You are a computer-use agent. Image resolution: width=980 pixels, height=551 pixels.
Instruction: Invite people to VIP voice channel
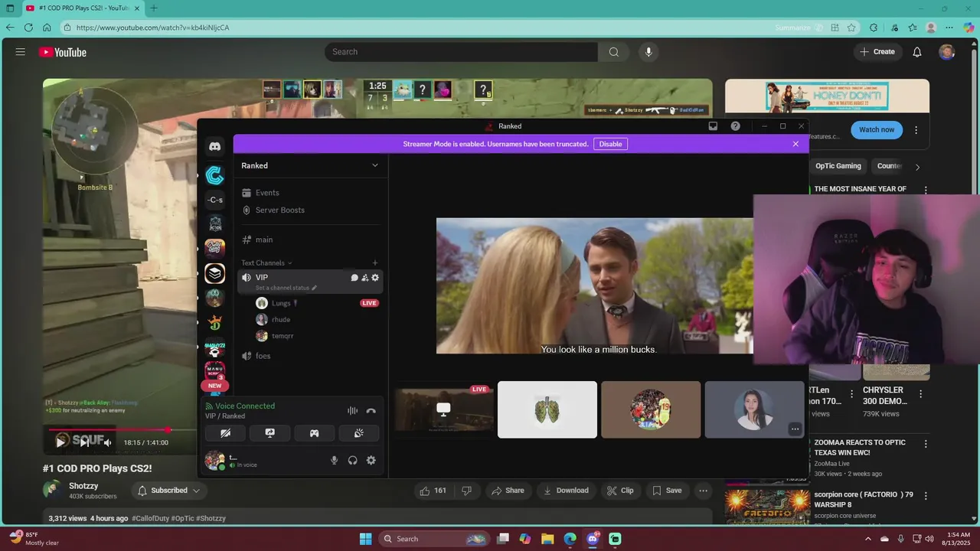coord(364,278)
